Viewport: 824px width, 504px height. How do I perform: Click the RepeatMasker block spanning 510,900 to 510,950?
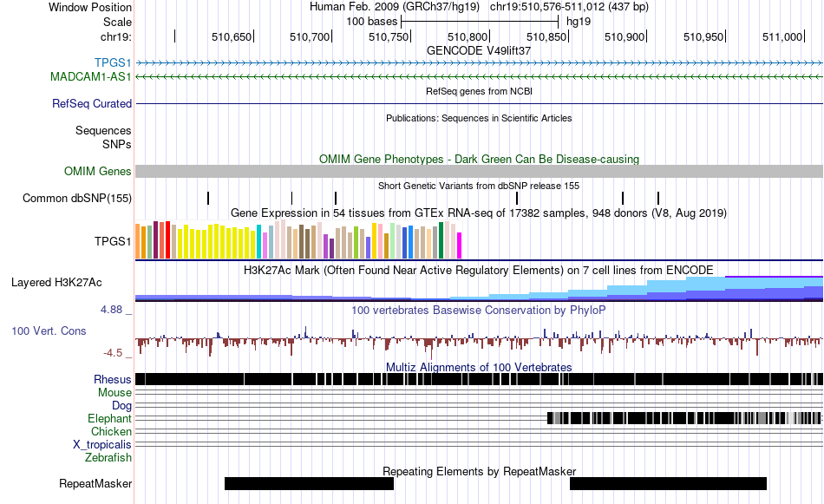coord(668,483)
